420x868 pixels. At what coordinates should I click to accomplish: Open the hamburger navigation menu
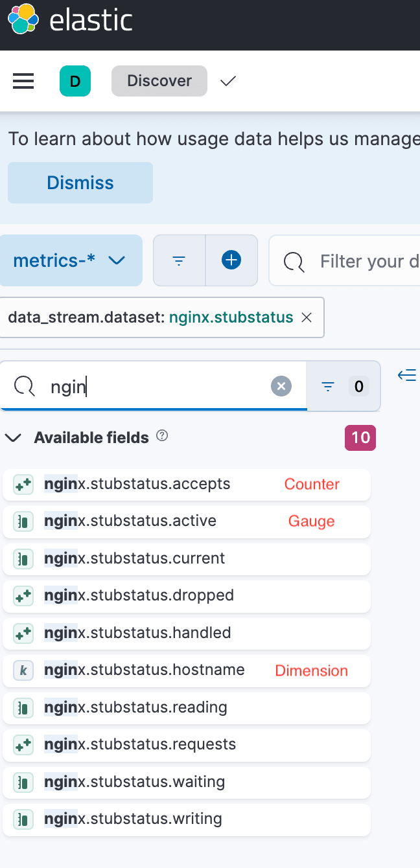point(23,81)
